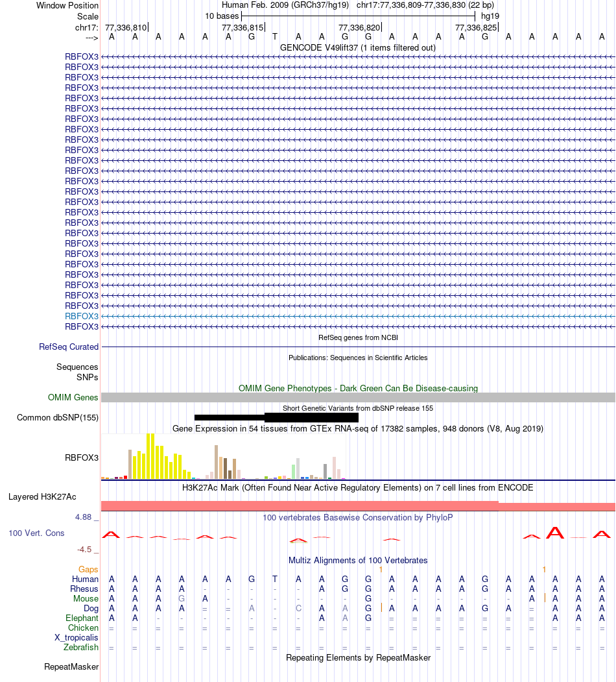
Task: Click the GENCODE V49lift37 track title
Action: 358,47
